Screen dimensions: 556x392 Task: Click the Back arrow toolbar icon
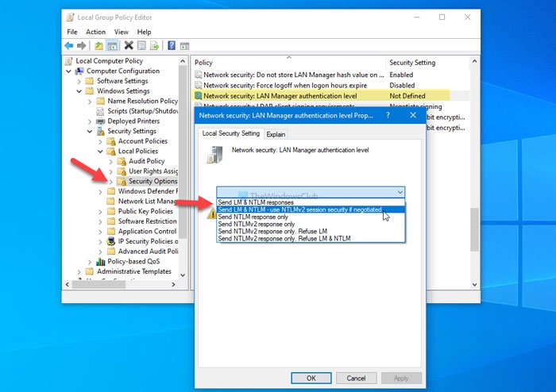69,46
